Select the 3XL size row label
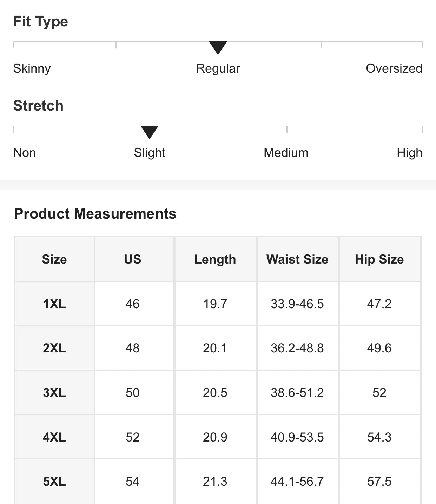 (x=54, y=392)
